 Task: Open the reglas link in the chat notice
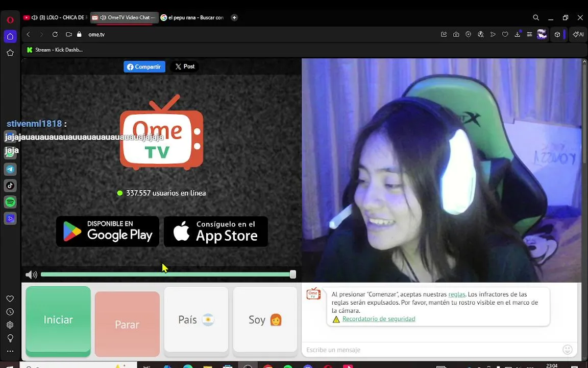tap(457, 294)
